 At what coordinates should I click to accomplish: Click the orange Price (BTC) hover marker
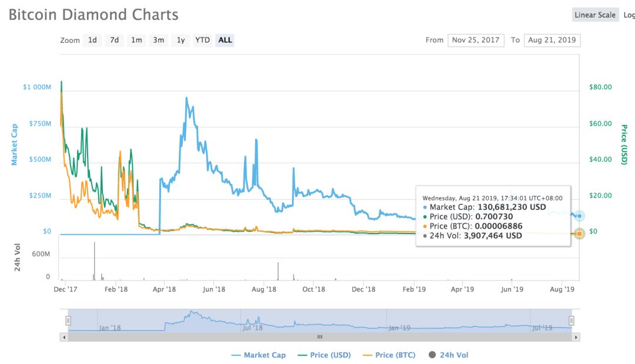(x=580, y=233)
